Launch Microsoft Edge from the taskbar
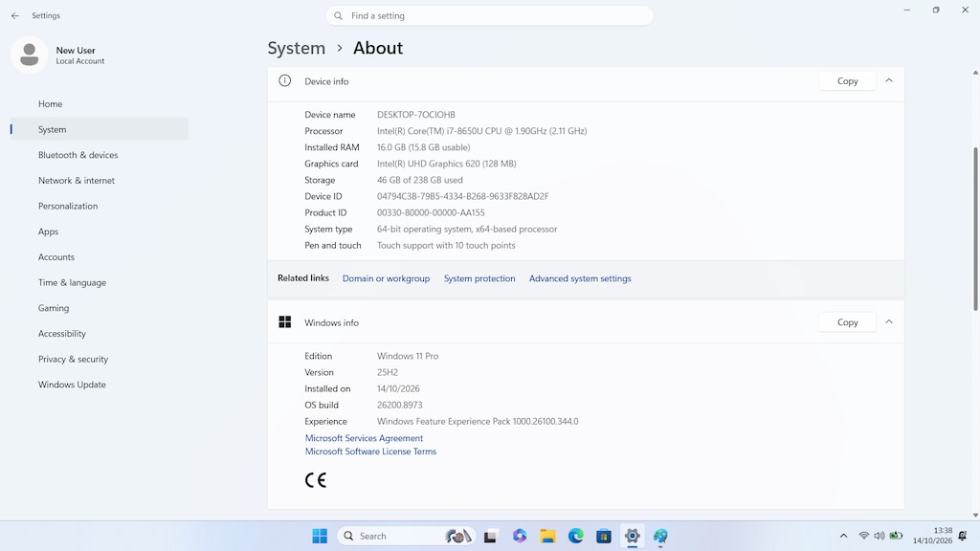Image resolution: width=980 pixels, height=551 pixels. click(575, 536)
